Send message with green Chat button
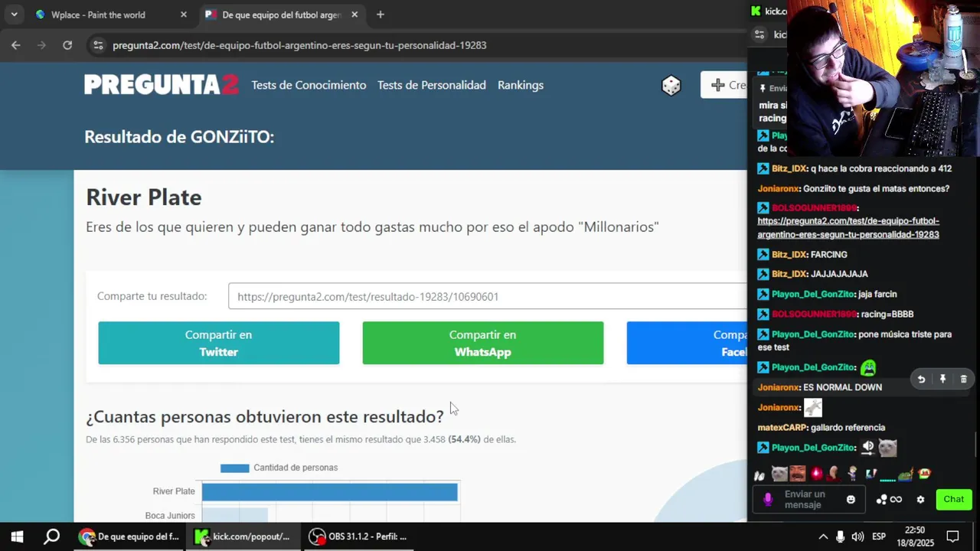This screenshot has height=551, width=980. pos(954,500)
